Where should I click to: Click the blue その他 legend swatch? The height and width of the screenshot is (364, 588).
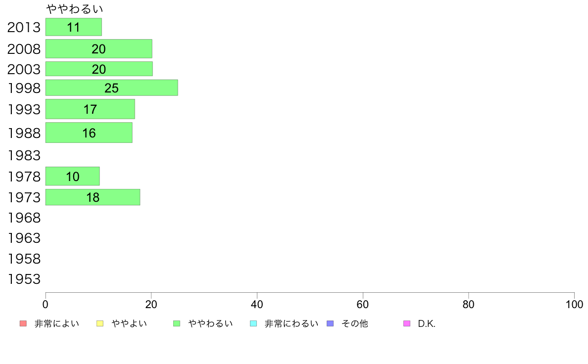(x=330, y=323)
